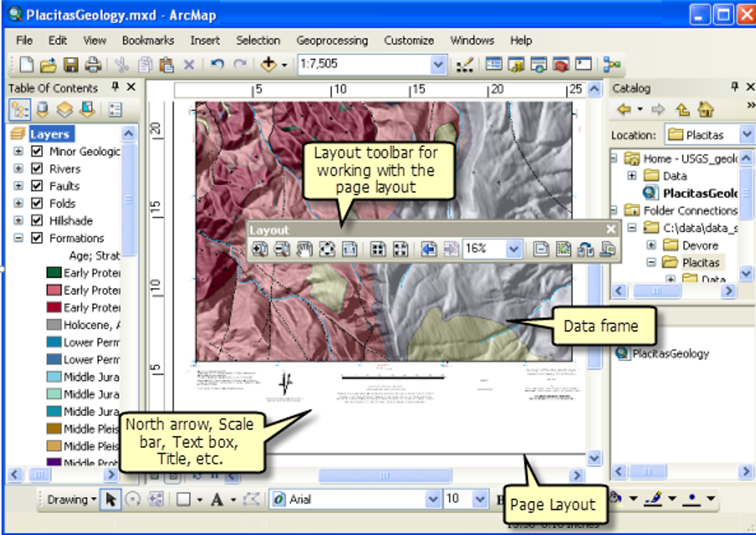Open the Table Of Contents window icon
This screenshot has height=535, width=756.
point(494,64)
